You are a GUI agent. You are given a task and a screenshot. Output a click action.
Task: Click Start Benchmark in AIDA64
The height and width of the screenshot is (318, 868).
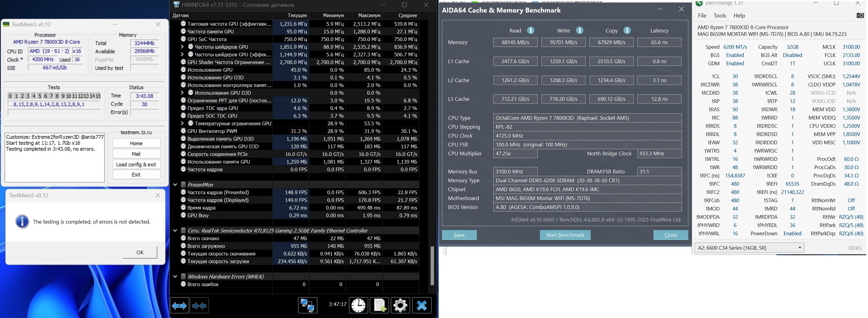point(565,235)
